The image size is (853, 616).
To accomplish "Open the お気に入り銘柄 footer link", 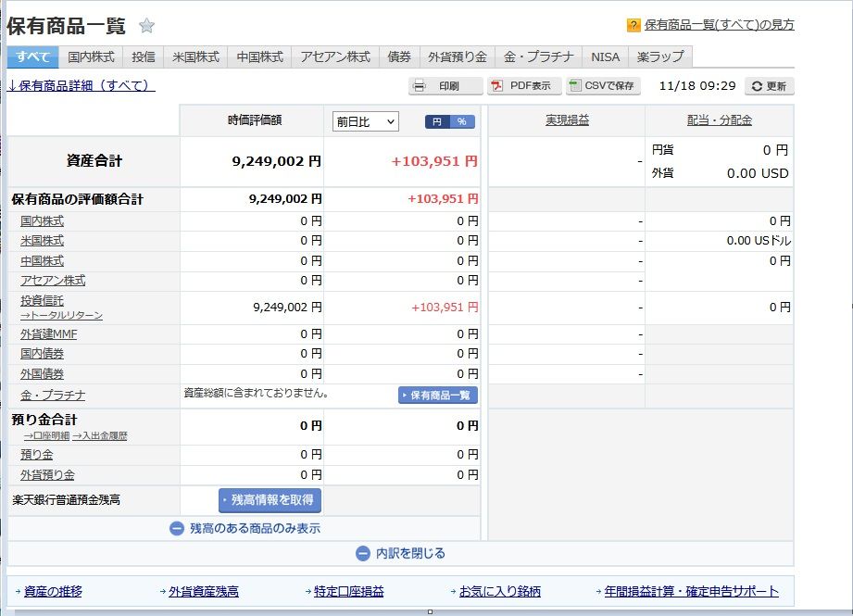I will coord(500,592).
